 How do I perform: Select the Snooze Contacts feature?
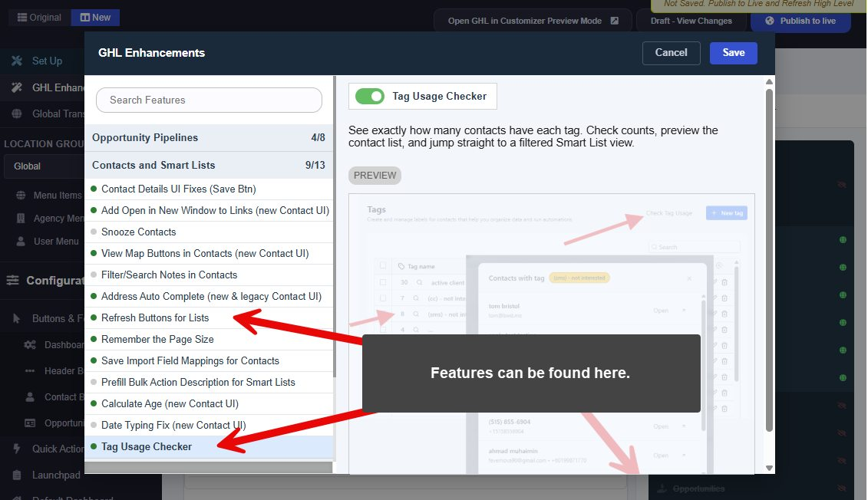[209, 232]
